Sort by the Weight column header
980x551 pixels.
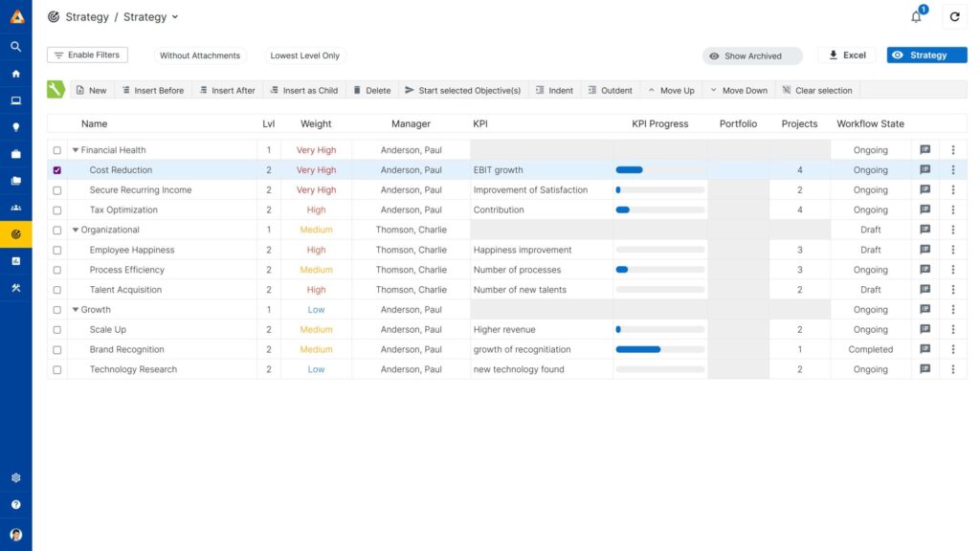point(316,123)
